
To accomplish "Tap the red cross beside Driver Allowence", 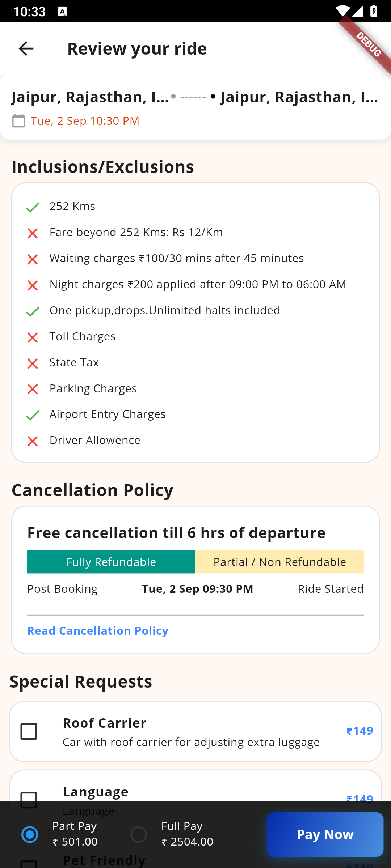I will pos(33,441).
